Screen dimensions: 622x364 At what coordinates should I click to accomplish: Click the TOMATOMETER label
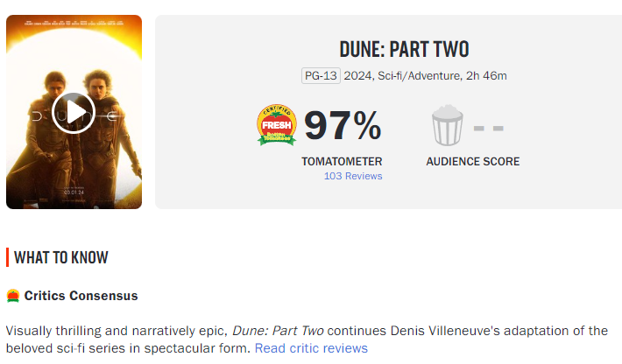pyautogui.click(x=342, y=162)
